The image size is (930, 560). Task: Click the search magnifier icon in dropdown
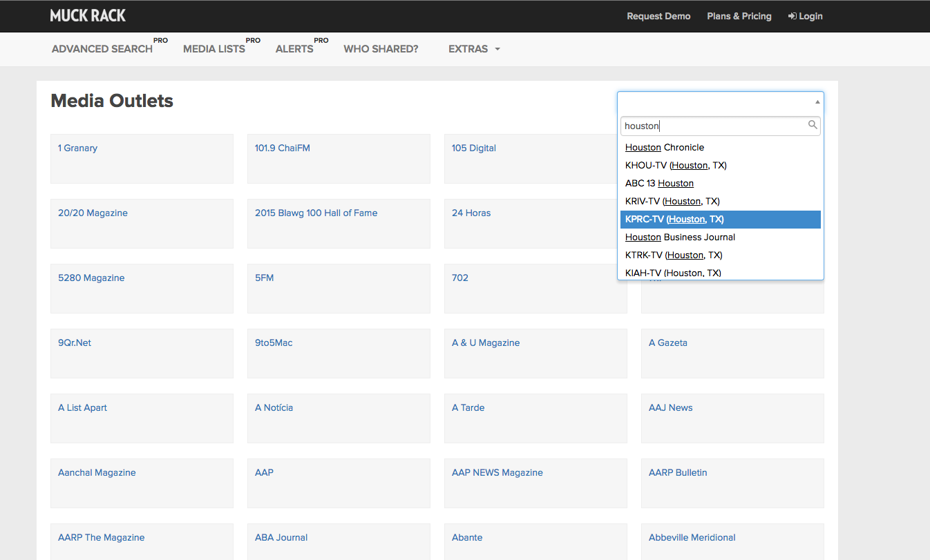(x=813, y=125)
